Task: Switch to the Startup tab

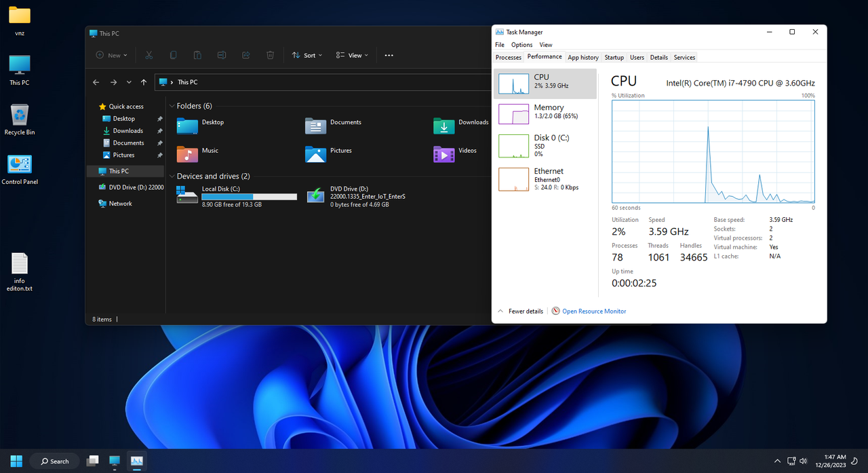Action: [x=614, y=58]
